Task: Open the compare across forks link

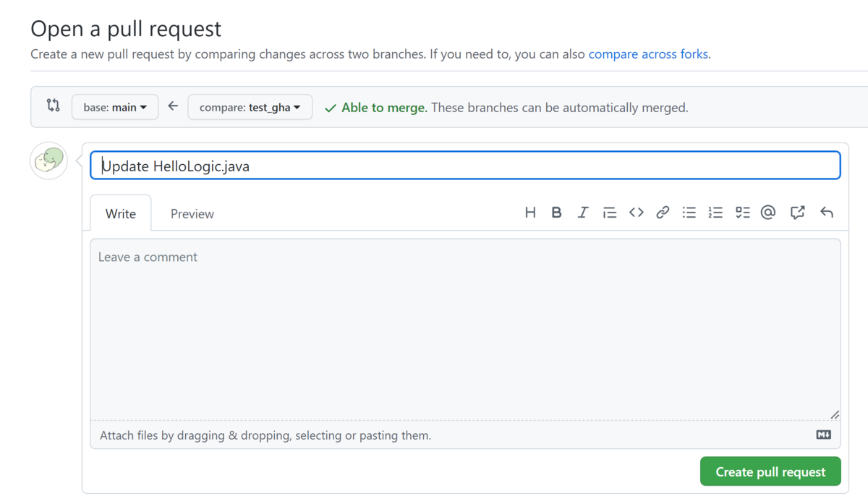Action: pos(647,54)
